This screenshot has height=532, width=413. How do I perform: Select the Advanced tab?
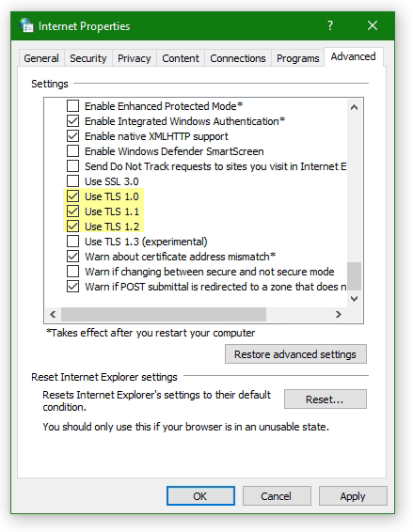click(x=353, y=56)
